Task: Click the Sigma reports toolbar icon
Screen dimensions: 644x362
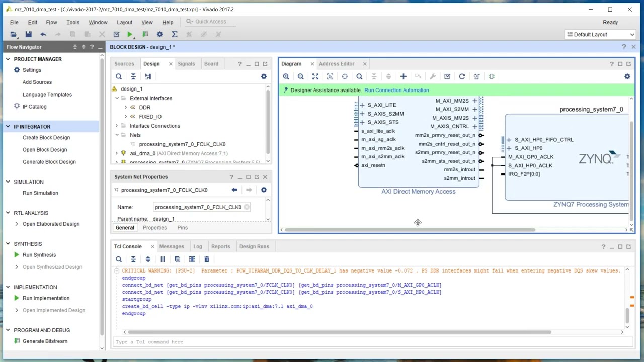Action: [x=174, y=34]
